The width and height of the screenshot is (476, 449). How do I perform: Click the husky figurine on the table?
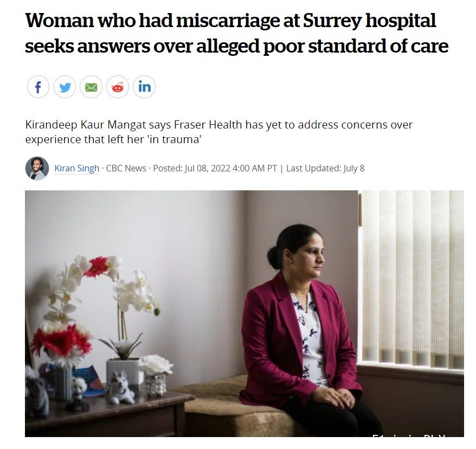coord(121,388)
